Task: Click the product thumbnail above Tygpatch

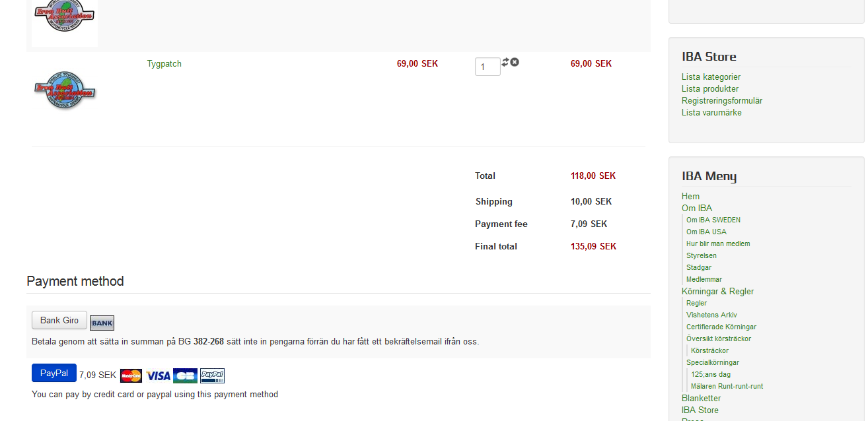Action: pos(65,22)
